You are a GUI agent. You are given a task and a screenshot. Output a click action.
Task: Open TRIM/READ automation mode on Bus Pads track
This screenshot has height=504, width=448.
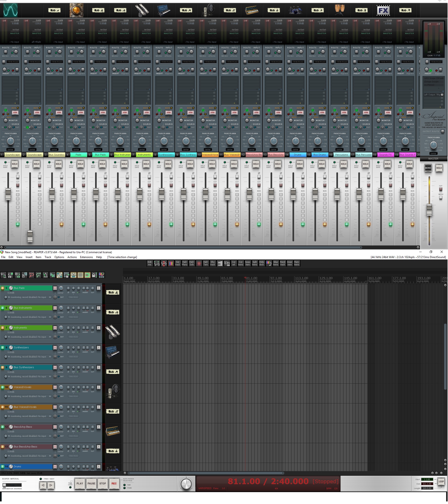coord(73,297)
